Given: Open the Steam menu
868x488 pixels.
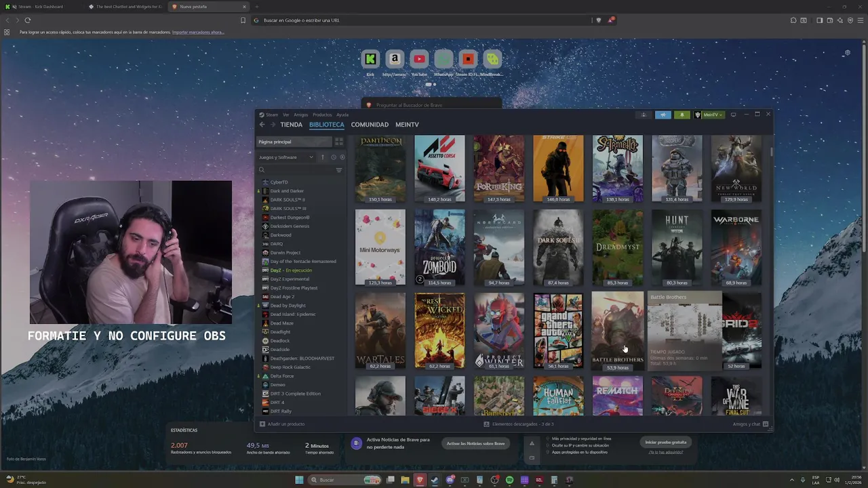Looking at the screenshot, I should point(272,115).
